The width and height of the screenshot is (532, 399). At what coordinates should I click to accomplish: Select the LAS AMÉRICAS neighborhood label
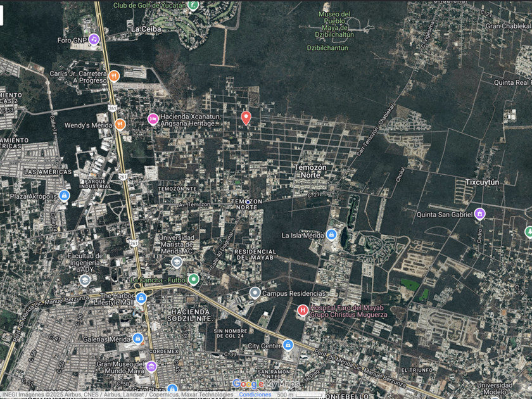point(48,172)
